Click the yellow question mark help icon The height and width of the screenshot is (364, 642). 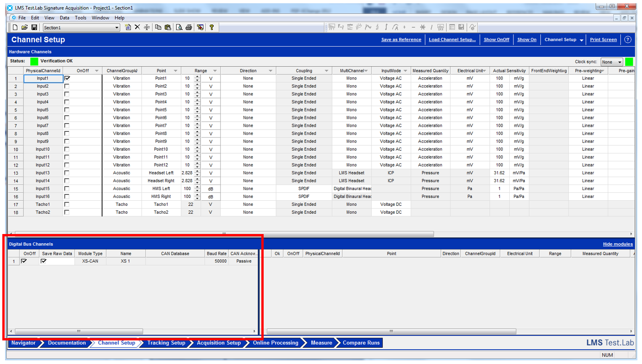(211, 27)
